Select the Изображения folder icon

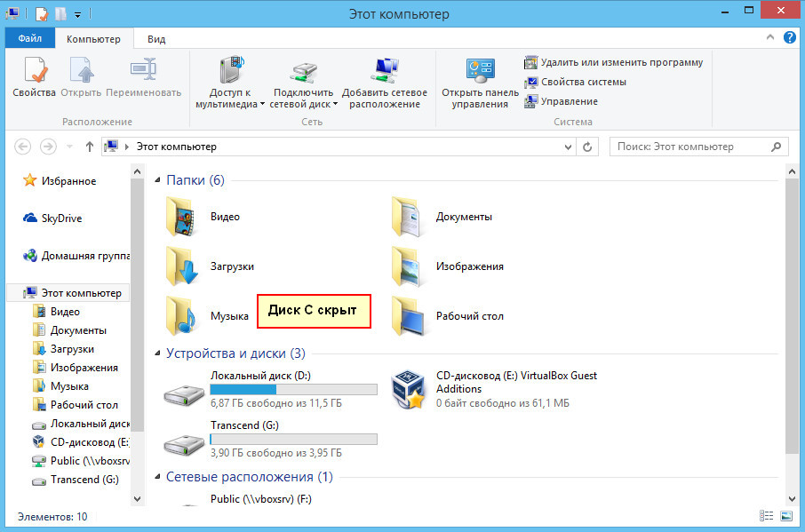point(407,266)
